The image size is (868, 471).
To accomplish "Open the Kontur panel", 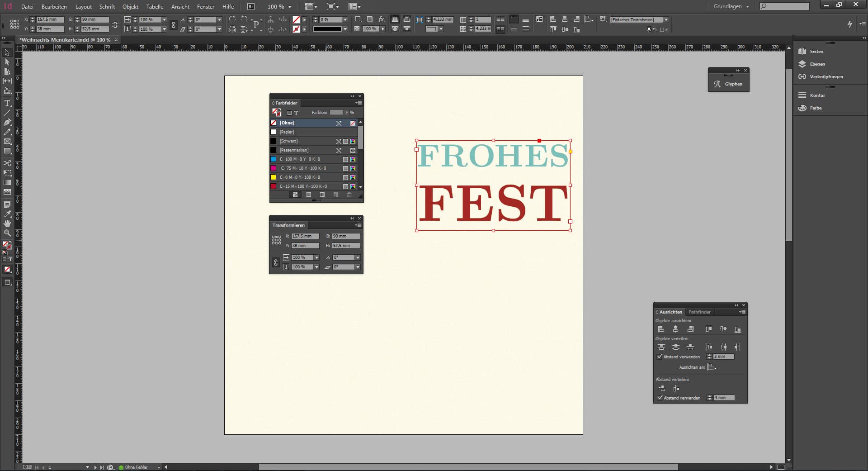I will click(817, 95).
